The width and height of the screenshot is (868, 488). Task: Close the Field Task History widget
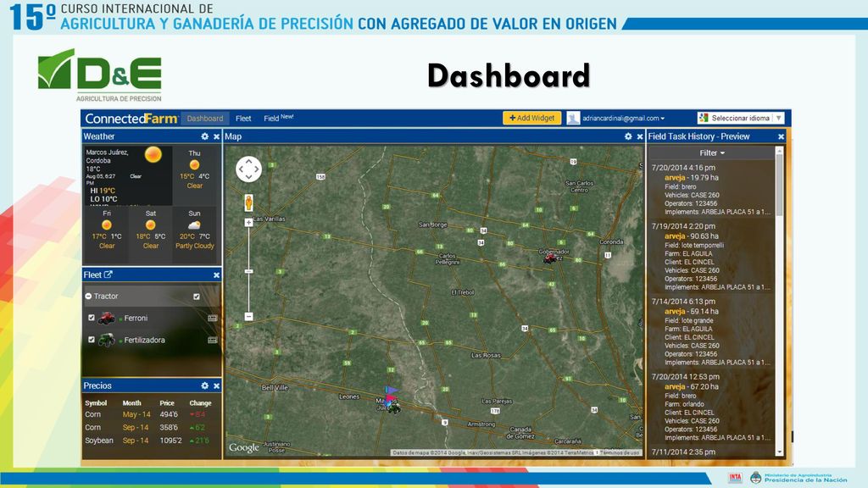(781, 136)
